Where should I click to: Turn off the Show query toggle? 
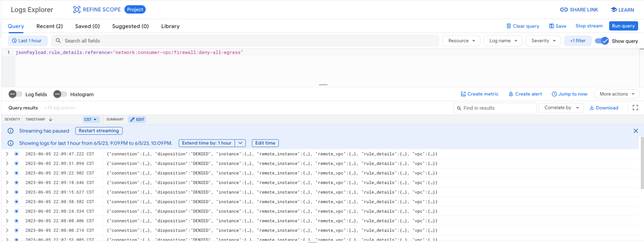(x=602, y=41)
